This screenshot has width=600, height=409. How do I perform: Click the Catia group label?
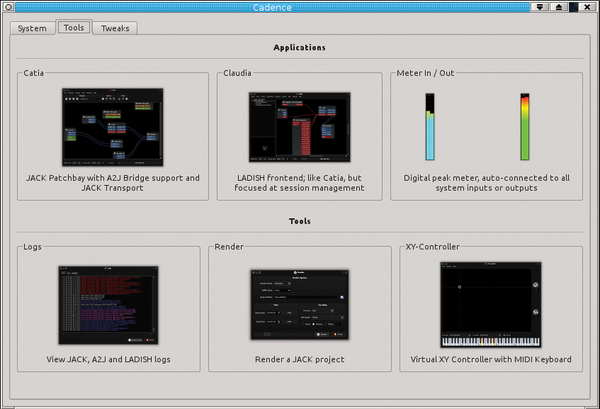point(34,73)
